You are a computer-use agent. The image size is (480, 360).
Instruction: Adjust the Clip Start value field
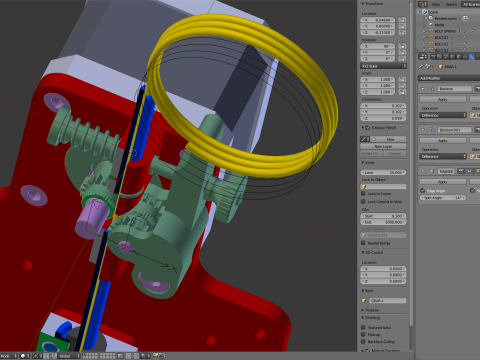click(x=384, y=216)
